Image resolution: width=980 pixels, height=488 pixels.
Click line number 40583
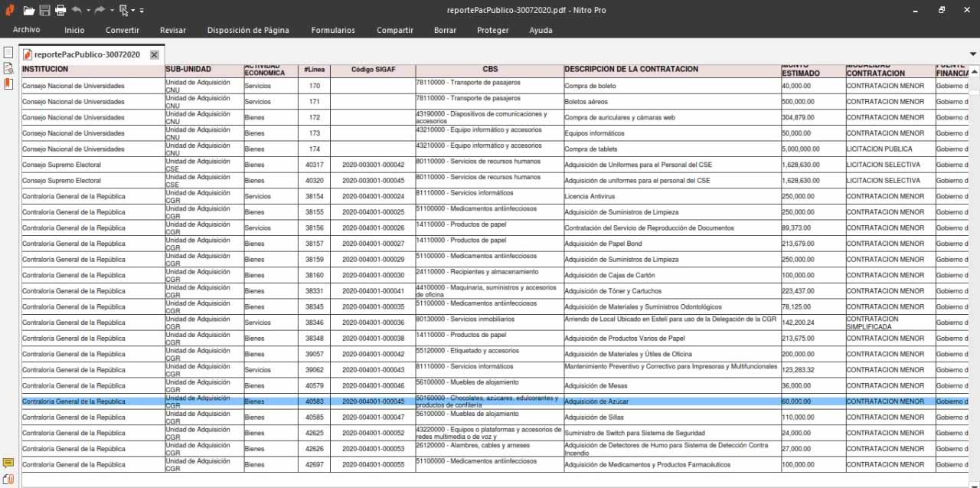point(315,401)
